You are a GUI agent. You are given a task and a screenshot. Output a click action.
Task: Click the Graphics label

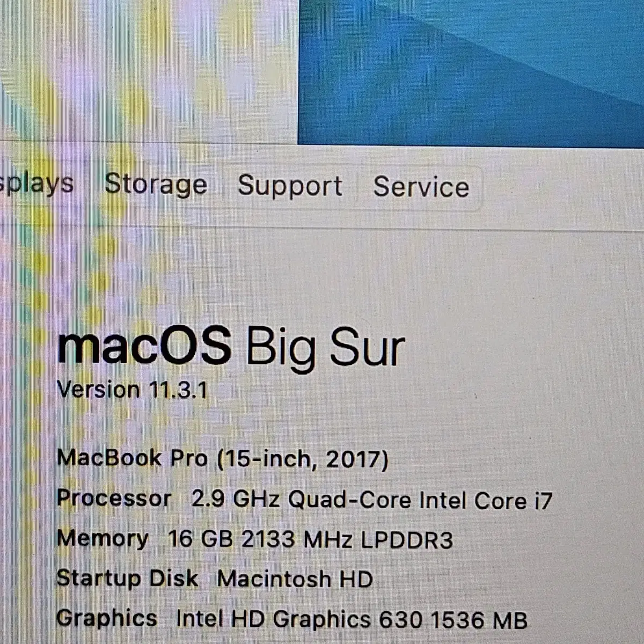107,619
